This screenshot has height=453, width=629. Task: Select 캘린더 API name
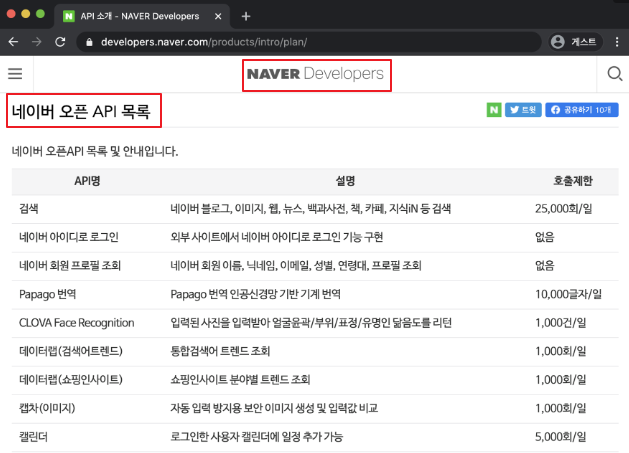(33, 437)
